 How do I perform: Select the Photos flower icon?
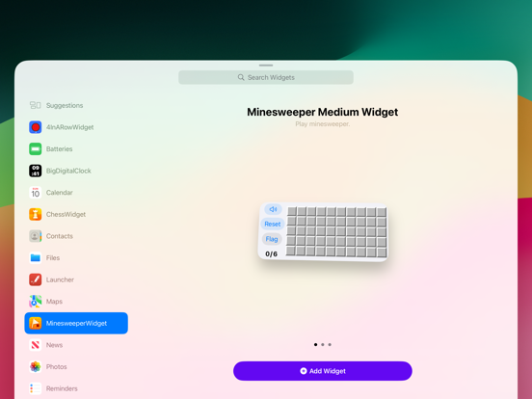pyautogui.click(x=36, y=367)
